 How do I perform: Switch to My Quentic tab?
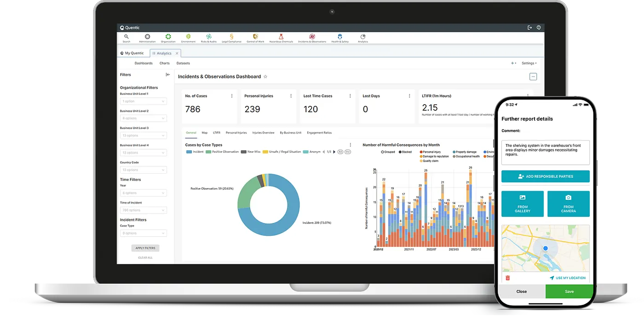(132, 53)
